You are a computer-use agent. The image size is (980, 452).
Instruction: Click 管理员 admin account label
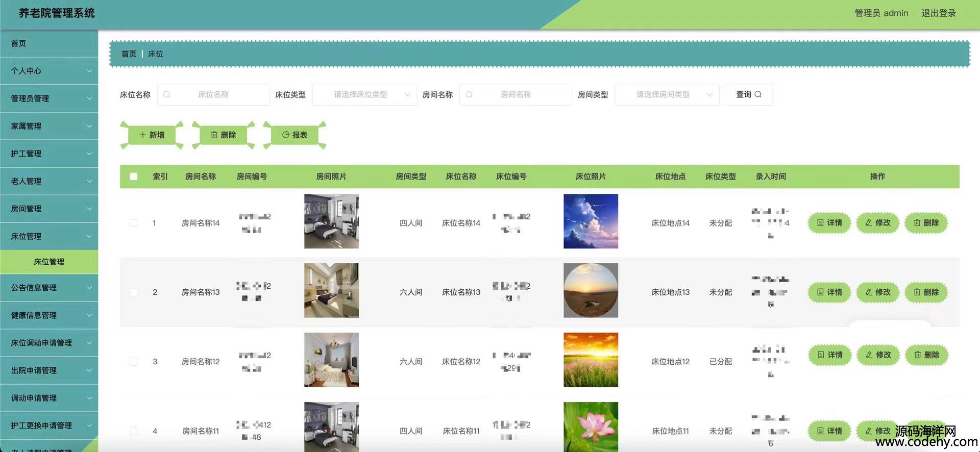click(x=881, y=13)
